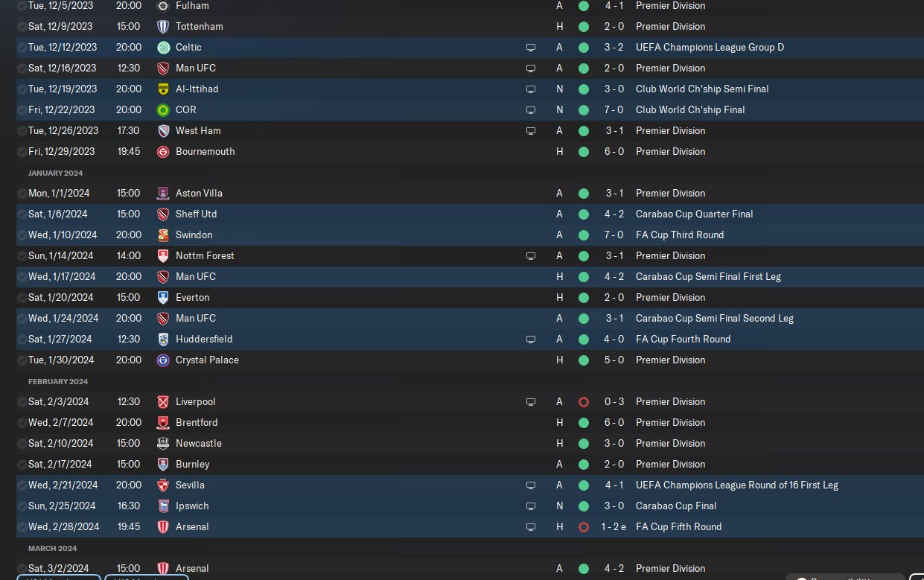Click green win dot for Bournemouth match
This screenshot has height=580, width=924.
583,151
